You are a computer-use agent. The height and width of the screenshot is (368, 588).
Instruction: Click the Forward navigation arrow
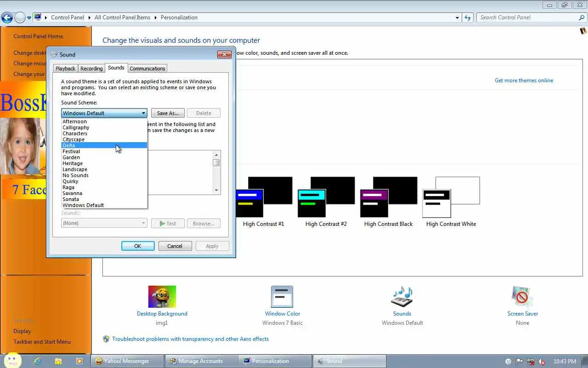tap(20, 17)
